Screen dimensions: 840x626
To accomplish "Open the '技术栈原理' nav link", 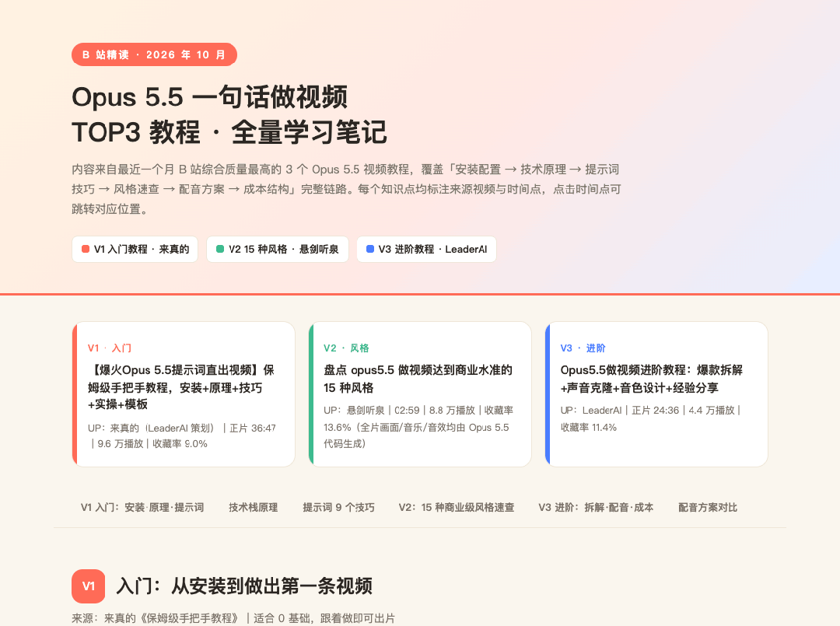I will 254,508.
